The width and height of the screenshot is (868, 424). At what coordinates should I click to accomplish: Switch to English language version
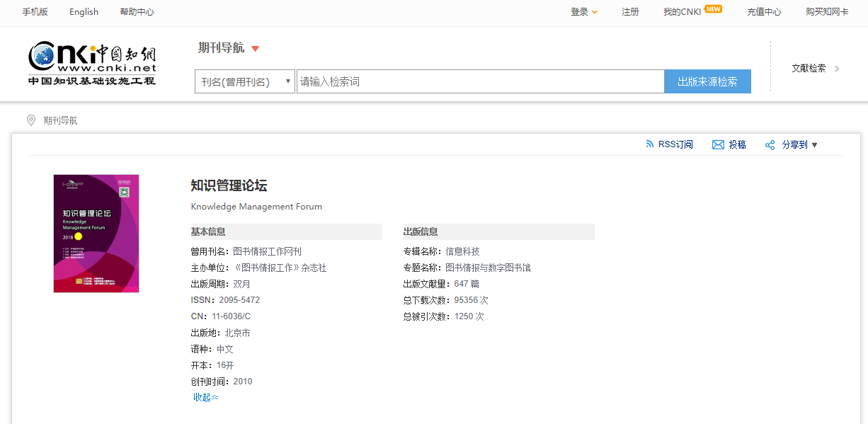pyautogui.click(x=84, y=12)
